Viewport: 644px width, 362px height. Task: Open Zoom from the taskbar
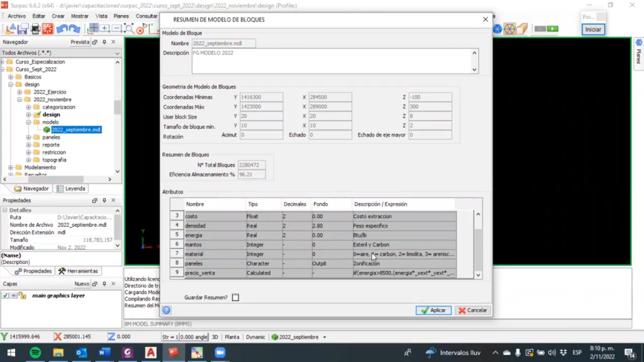220,353
